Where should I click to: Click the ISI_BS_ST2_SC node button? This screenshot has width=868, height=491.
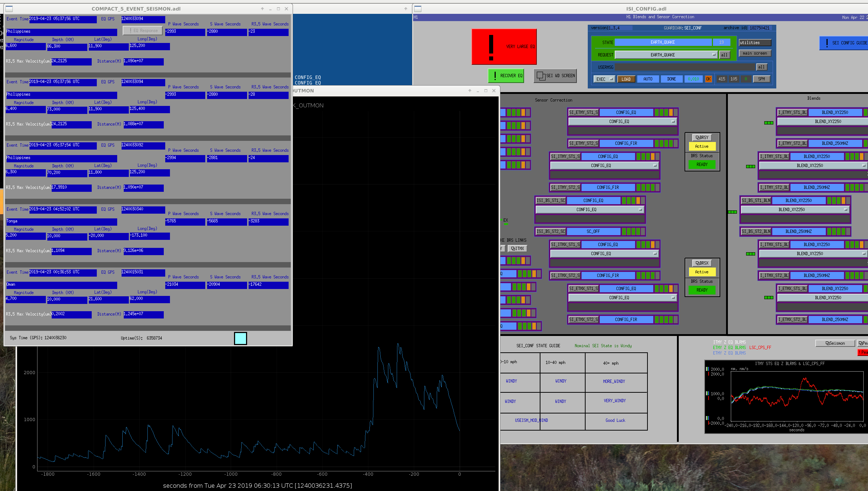(x=551, y=231)
